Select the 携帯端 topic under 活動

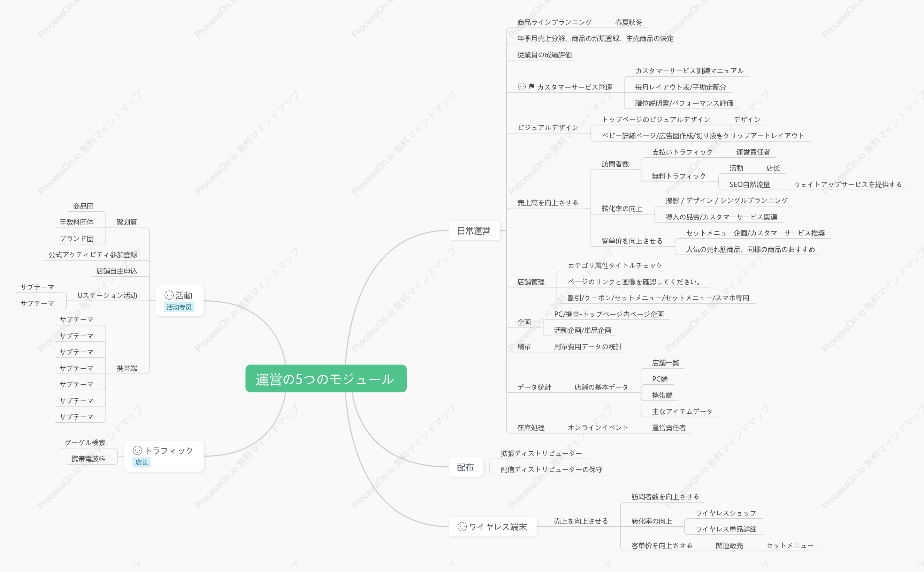click(127, 368)
